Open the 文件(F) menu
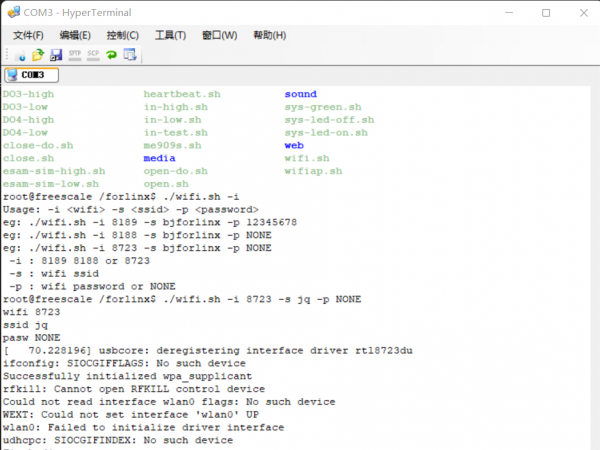 30,35
